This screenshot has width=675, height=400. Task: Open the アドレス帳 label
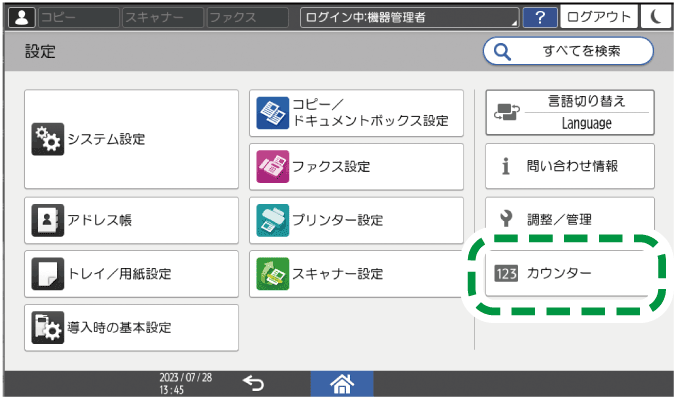99,220
